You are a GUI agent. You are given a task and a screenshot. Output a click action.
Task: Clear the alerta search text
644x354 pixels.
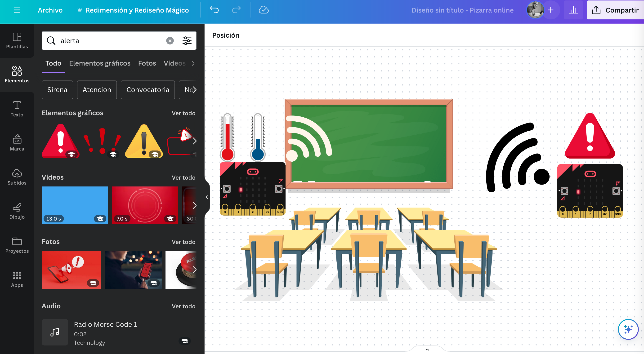170,41
